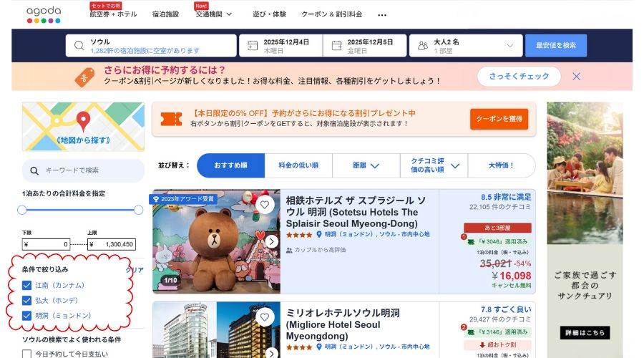This screenshot has width=644, height=358.
Task: Click 詳細はこちら on the side ad
Action: tap(585, 332)
